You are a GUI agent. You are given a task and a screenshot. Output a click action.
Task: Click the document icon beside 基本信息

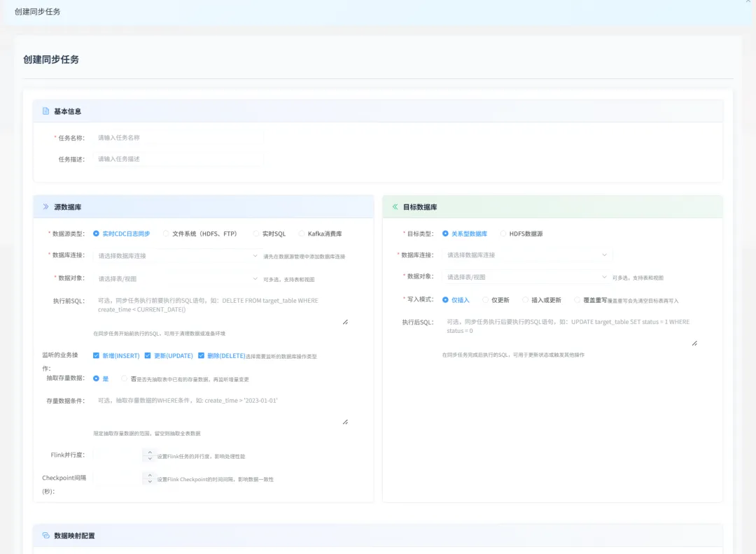coord(46,111)
